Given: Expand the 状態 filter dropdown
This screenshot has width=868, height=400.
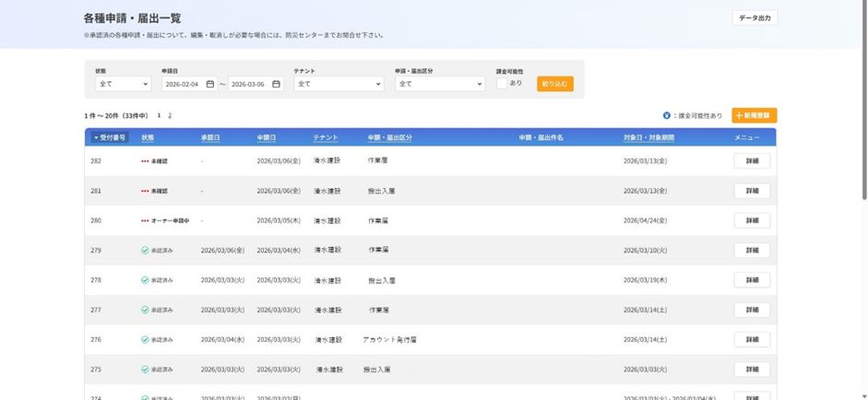Looking at the screenshot, I should click(122, 84).
